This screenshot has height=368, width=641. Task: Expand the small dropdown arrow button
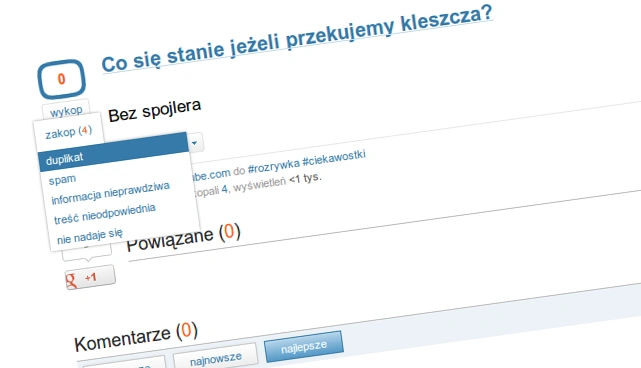(x=195, y=143)
